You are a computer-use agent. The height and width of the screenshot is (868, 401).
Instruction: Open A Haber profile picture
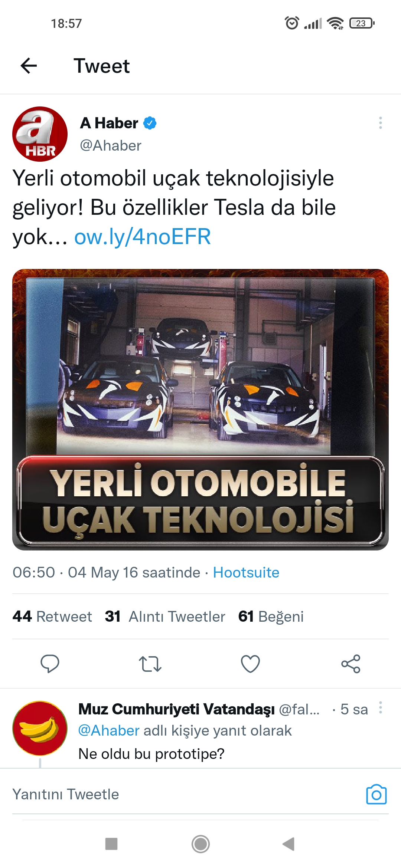40,134
